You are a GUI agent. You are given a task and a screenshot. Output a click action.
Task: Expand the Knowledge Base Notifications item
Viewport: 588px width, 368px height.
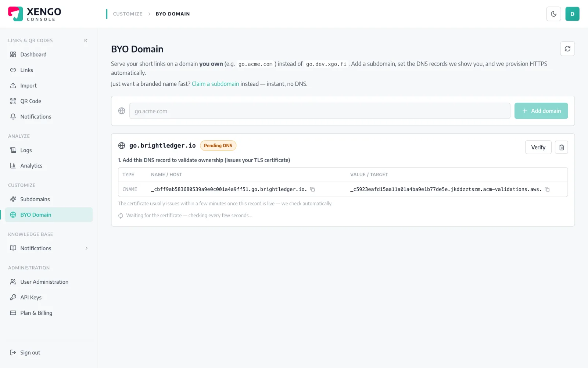tap(49, 248)
